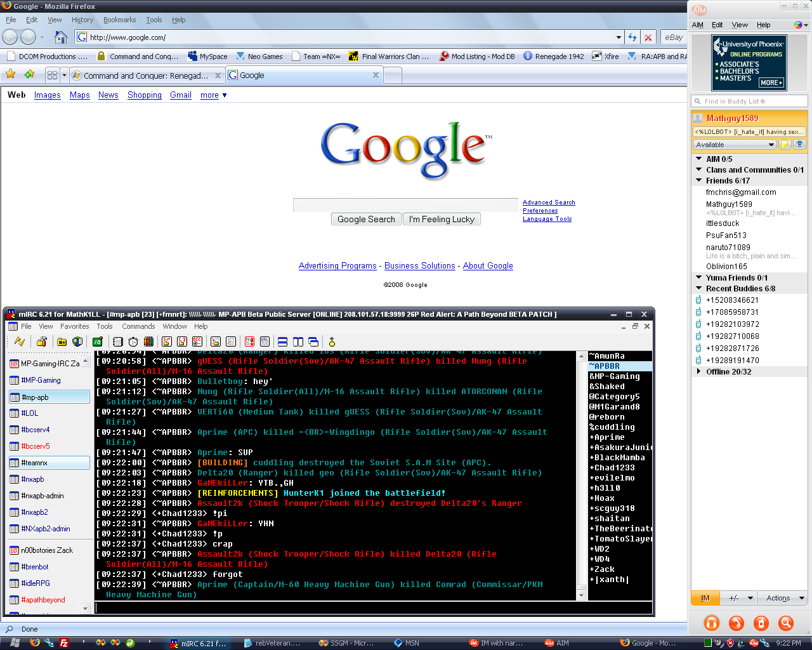Screen dimensions: 812x650
Task: Open mIRC Options hammer icon
Action: click(42, 342)
